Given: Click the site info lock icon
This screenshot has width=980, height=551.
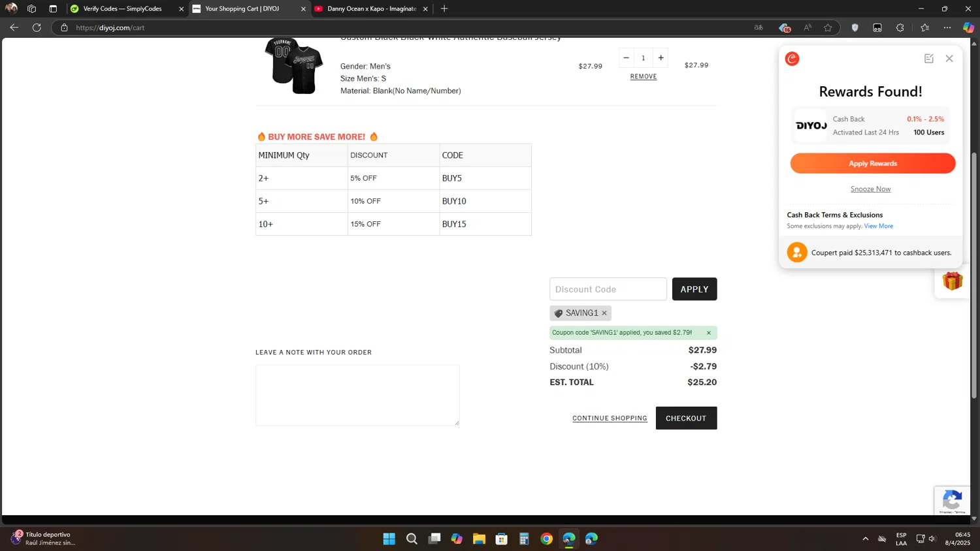Looking at the screenshot, I should (64, 27).
